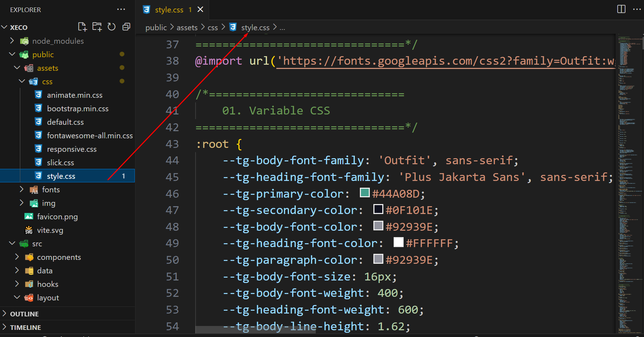Open animate.min.css in the file tree

[x=75, y=95]
